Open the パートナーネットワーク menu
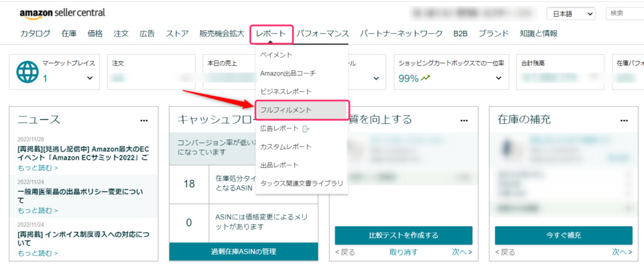644x266 pixels. pyautogui.click(x=401, y=34)
